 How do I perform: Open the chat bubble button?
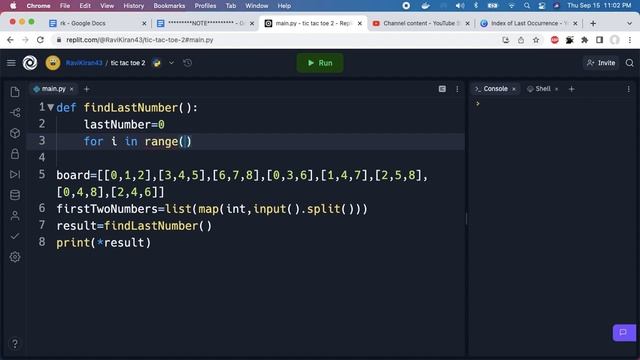[x=624, y=332]
